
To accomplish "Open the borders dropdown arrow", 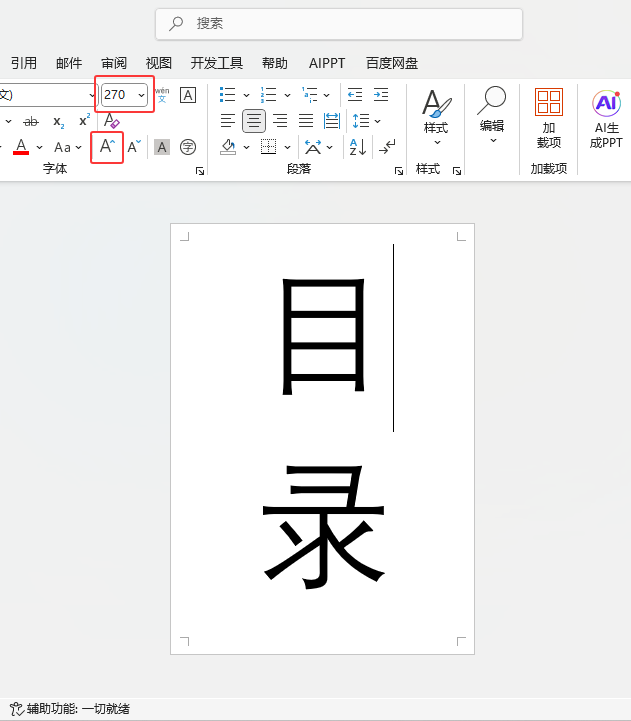I will (x=287, y=148).
